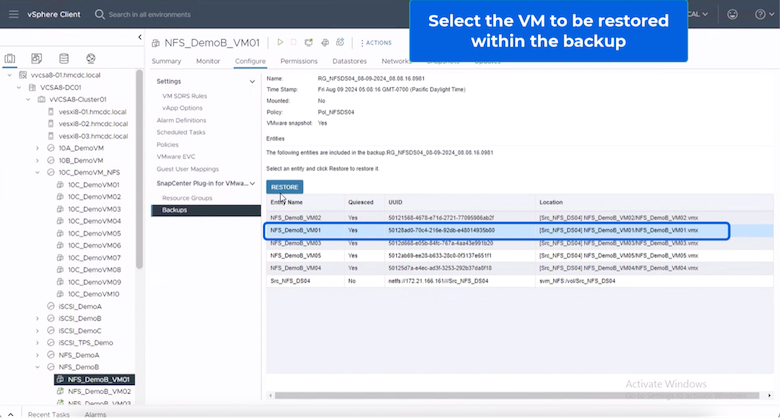
Task: Open VM SDRS Rules settings
Action: pos(185,96)
